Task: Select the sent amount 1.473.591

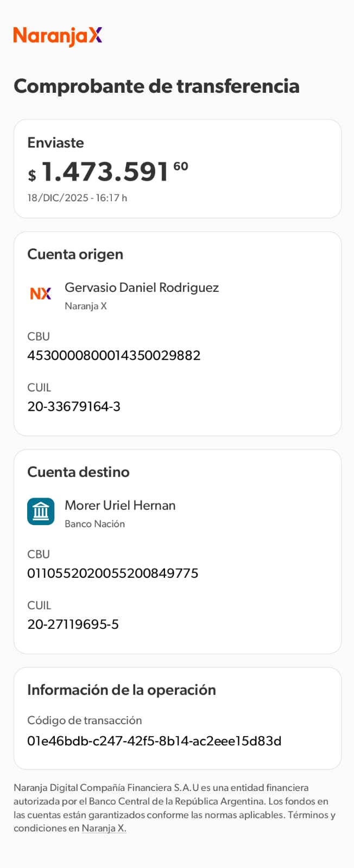Action: pyautogui.click(x=106, y=172)
